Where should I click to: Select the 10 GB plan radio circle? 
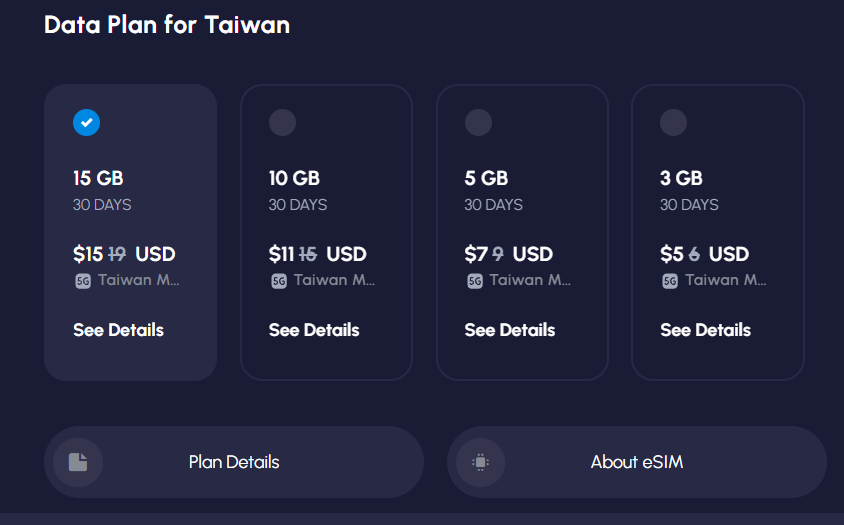click(x=283, y=123)
